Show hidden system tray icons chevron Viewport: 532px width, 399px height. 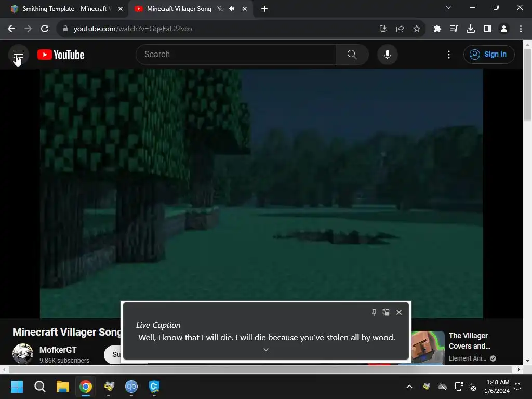tap(409, 387)
